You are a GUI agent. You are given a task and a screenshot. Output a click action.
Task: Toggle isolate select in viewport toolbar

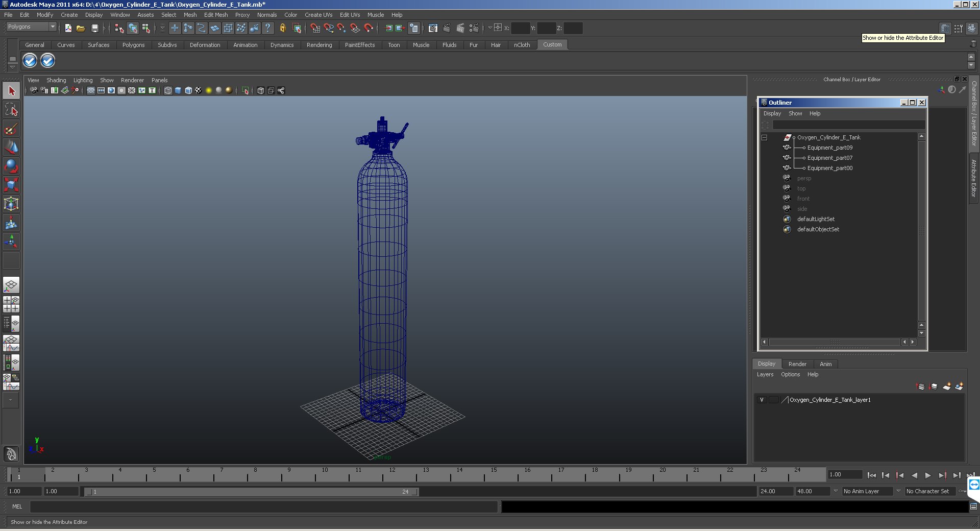246,90
